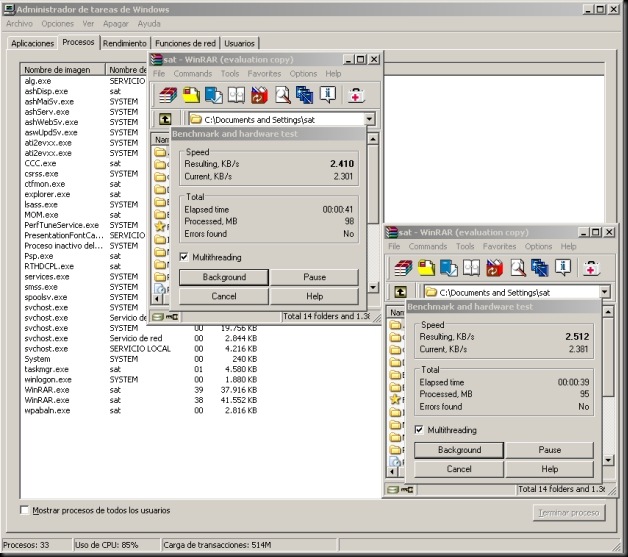This screenshot has height=557, width=628.
Task: Toggle Multithreading in the upper-left benchmark dialog
Action: pyautogui.click(x=183, y=256)
